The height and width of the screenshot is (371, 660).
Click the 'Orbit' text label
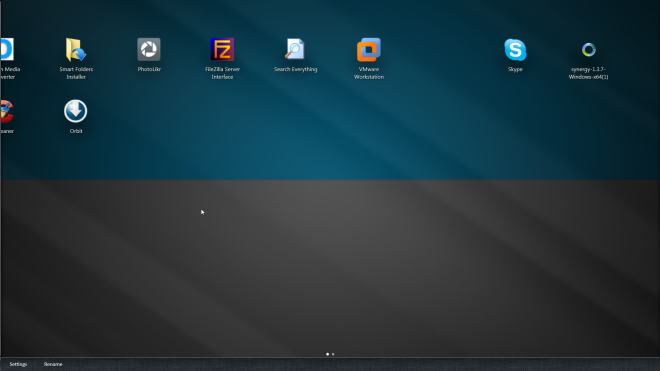point(76,131)
